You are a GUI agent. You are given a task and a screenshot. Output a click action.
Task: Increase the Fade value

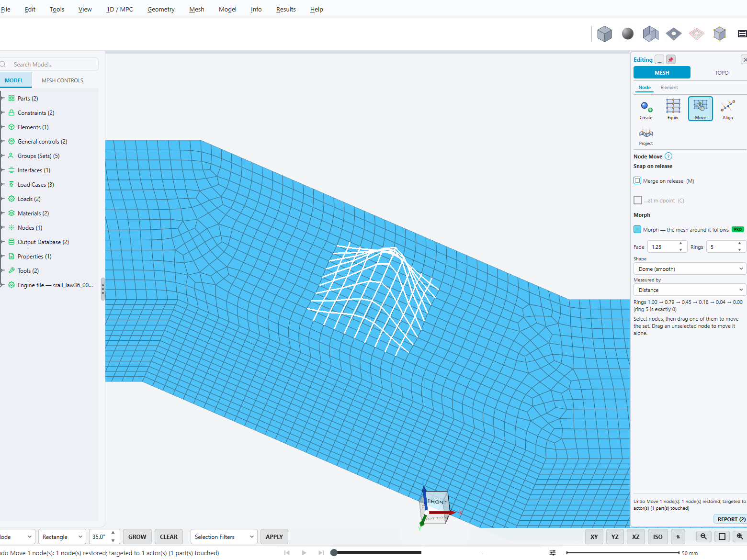click(x=680, y=243)
